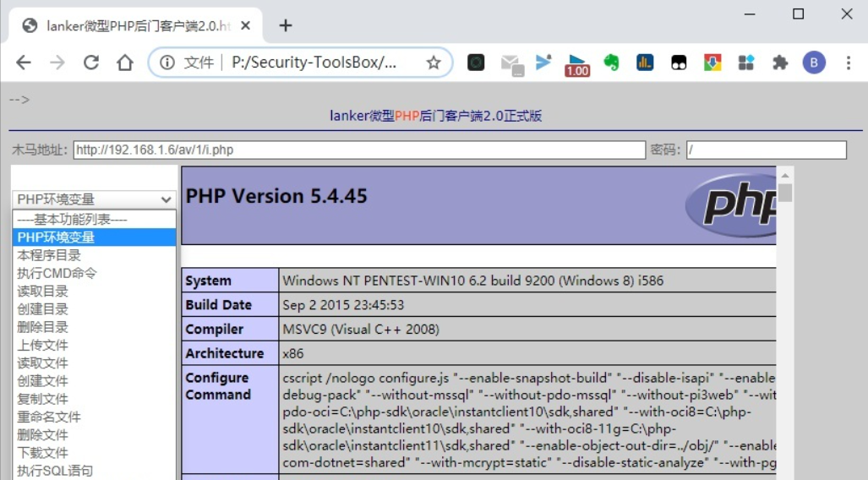Open the extension with red 1.00 badge
The height and width of the screenshot is (480, 868).
pos(576,65)
